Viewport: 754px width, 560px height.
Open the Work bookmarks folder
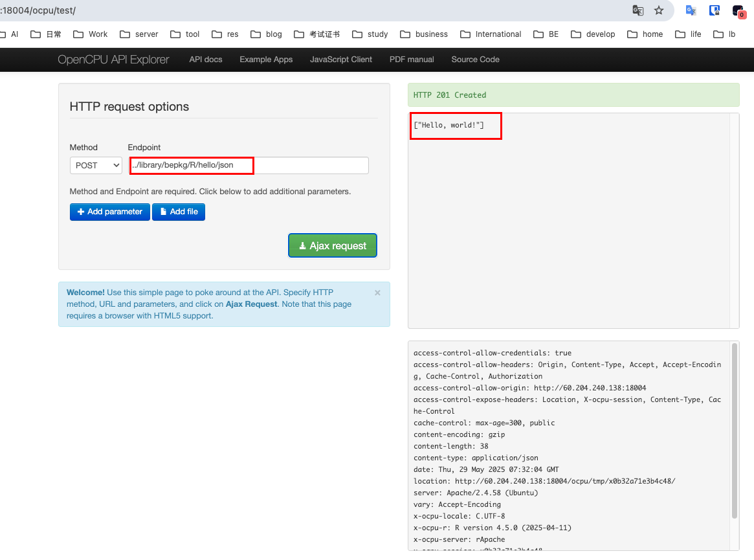[x=91, y=34]
